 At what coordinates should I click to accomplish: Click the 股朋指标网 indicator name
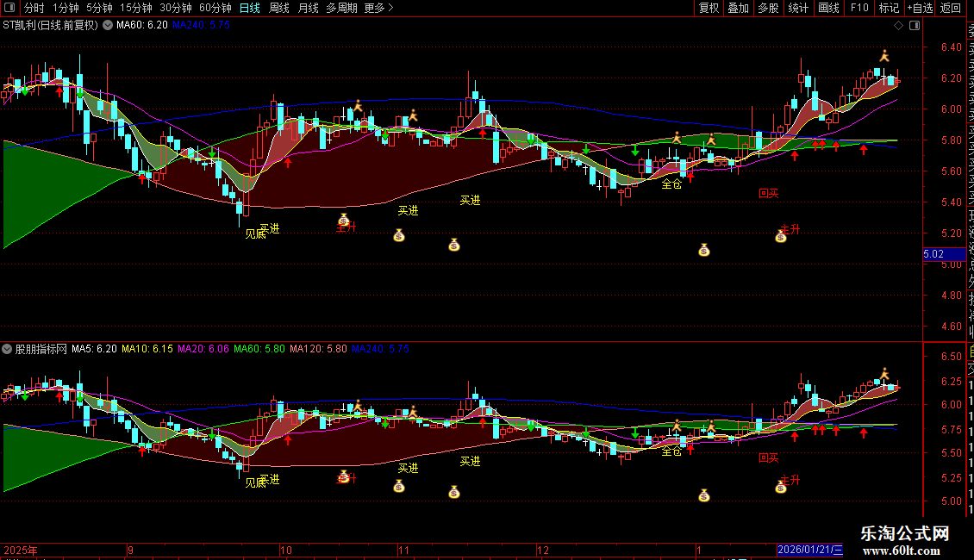pyautogui.click(x=41, y=349)
